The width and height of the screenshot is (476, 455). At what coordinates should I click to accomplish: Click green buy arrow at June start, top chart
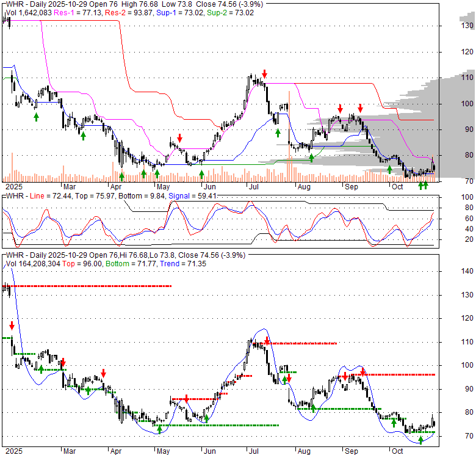(201, 174)
